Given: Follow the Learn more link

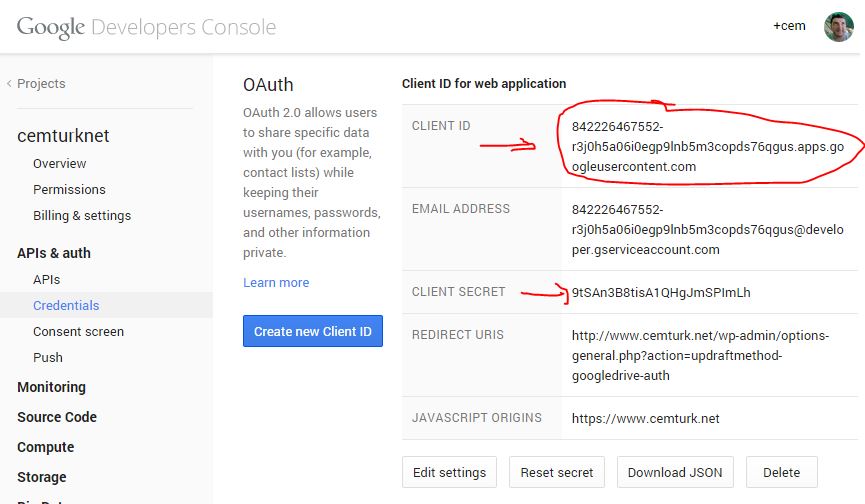Looking at the screenshot, I should point(276,282).
